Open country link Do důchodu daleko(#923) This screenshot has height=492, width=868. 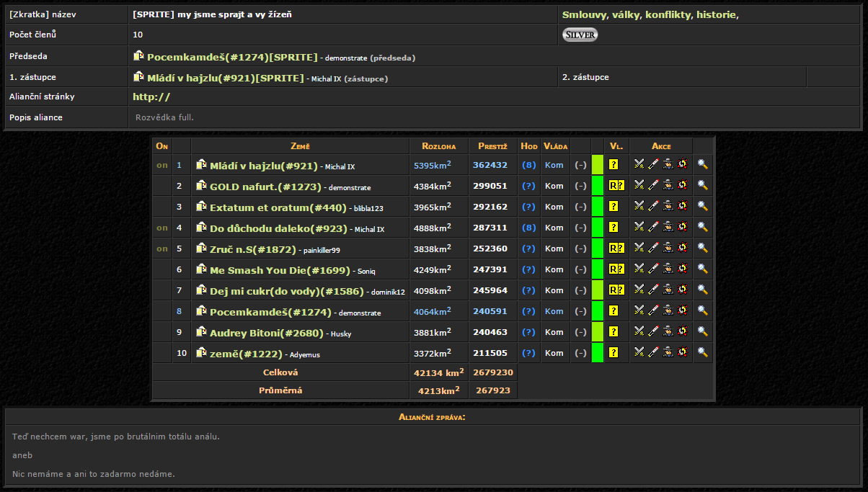tap(278, 228)
